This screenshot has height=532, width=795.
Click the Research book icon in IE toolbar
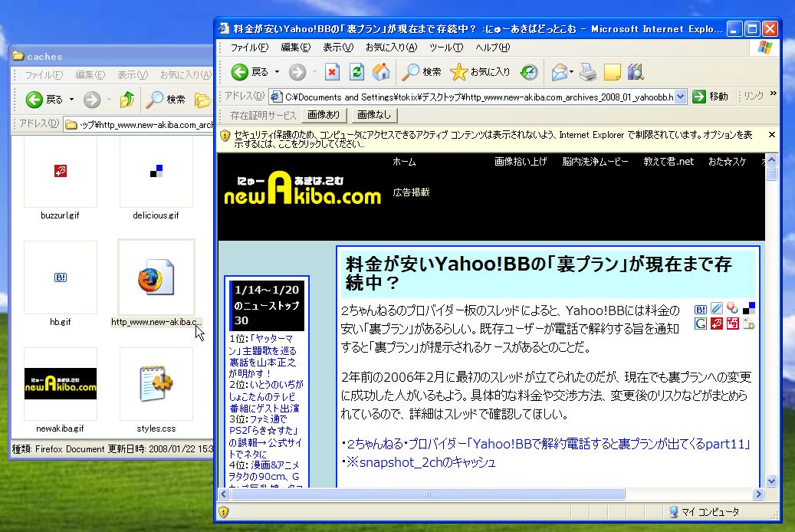[636, 73]
